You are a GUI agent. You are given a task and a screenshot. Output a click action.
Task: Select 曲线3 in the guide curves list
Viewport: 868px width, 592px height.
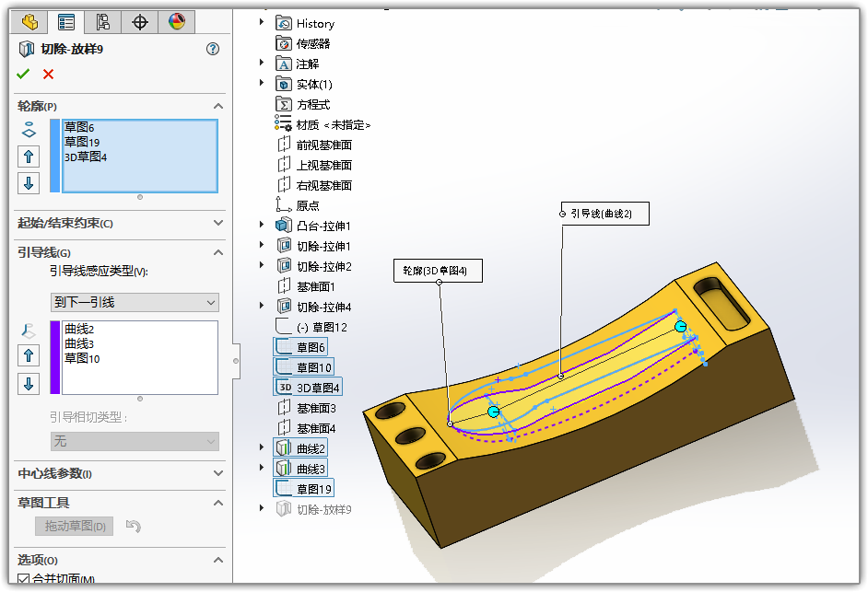[79, 343]
